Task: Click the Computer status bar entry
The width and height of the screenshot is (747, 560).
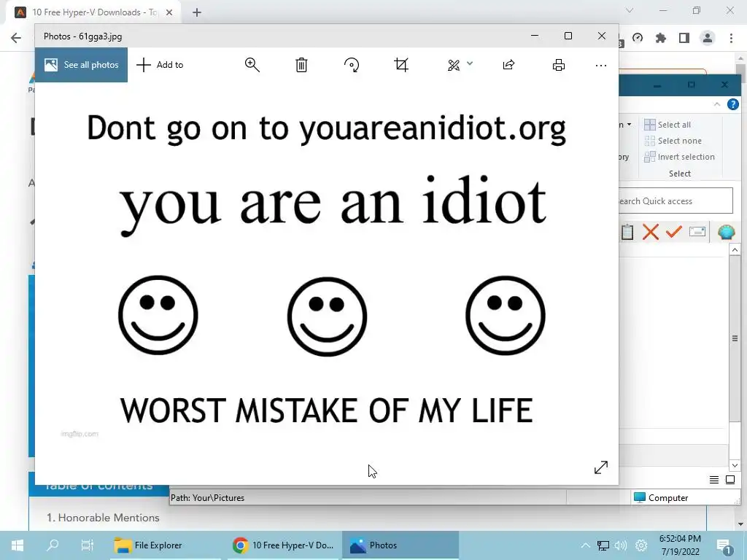Action: pos(662,497)
